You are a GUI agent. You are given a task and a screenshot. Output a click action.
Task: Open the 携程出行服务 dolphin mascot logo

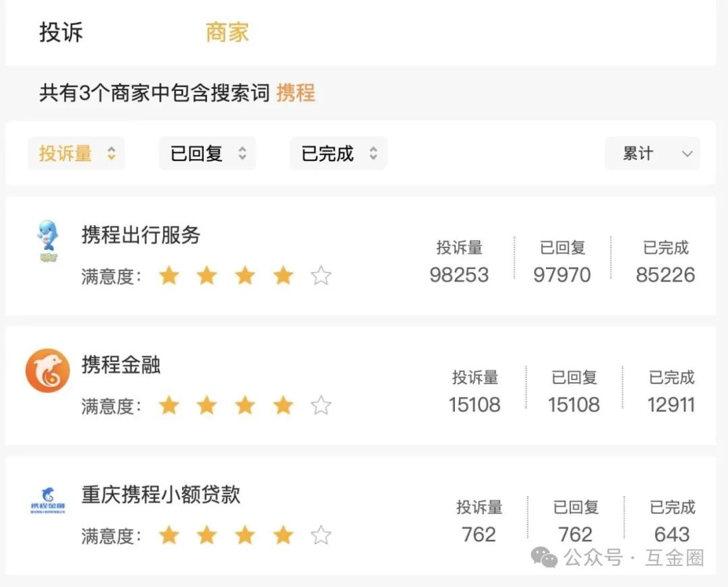click(x=47, y=241)
